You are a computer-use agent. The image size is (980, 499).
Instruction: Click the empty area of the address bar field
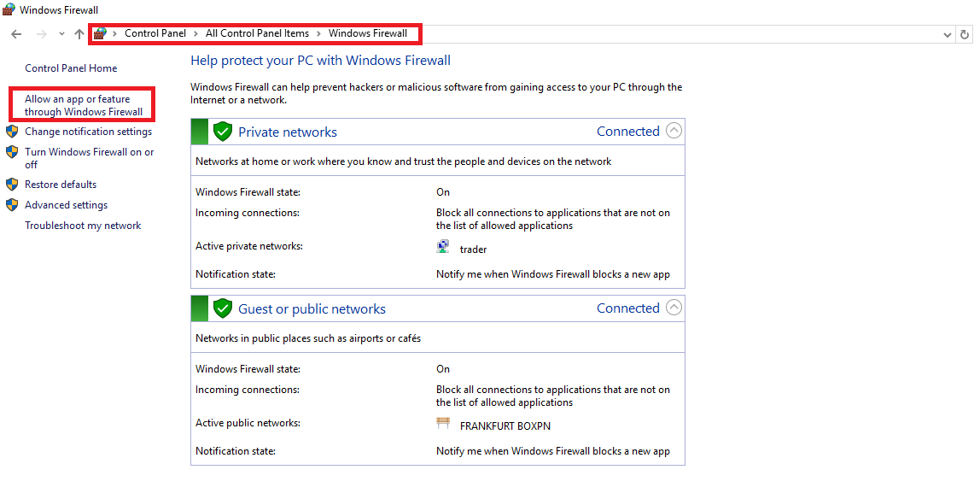click(681, 34)
